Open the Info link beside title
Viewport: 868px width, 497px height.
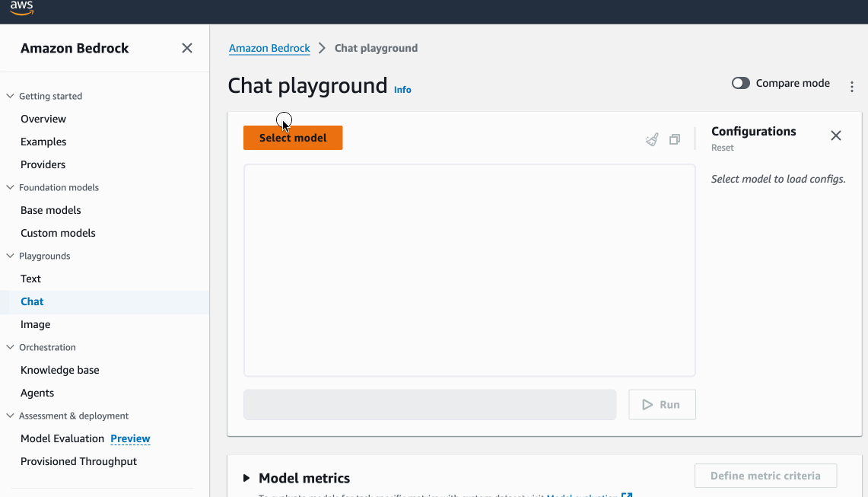click(x=402, y=90)
